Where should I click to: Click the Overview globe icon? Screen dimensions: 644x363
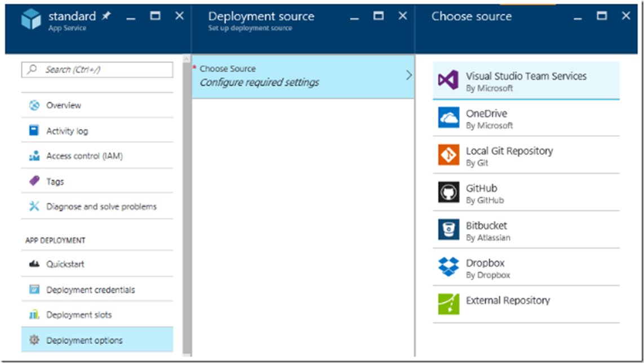tap(34, 105)
